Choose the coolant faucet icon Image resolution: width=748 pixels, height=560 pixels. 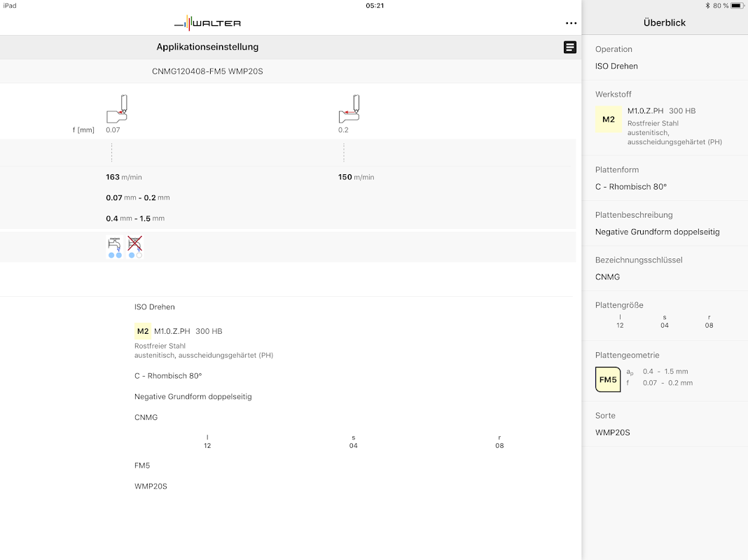[114, 247]
